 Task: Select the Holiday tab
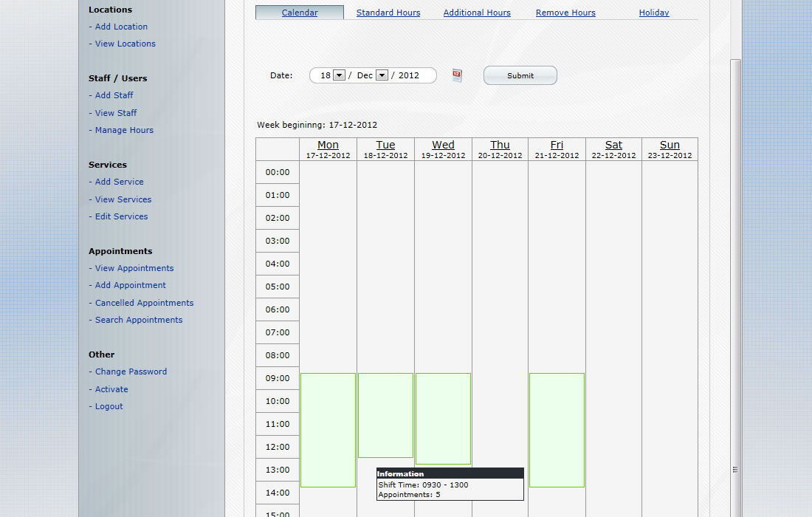pyautogui.click(x=654, y=13)
